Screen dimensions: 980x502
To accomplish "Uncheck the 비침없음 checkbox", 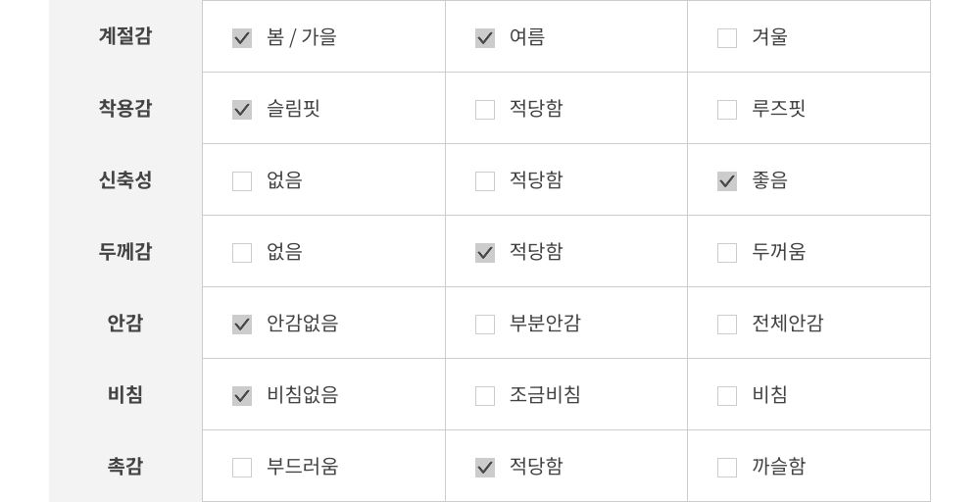I will coord(242,396).
